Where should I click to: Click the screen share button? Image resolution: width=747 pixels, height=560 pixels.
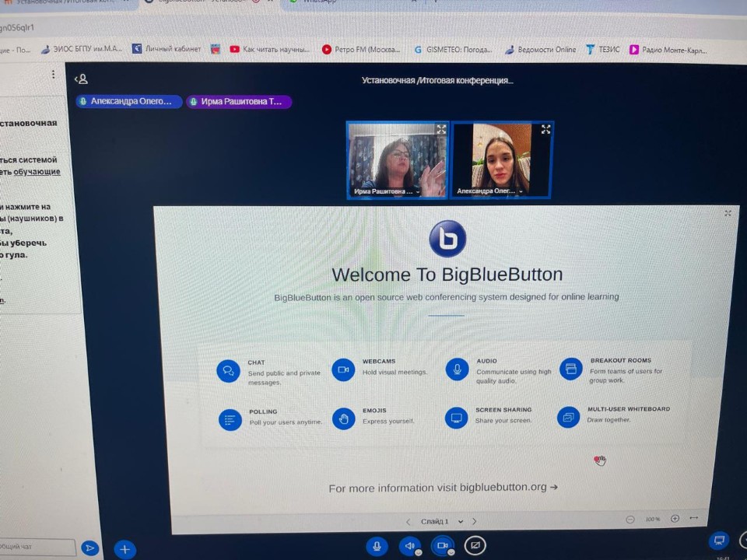point(475,547)
